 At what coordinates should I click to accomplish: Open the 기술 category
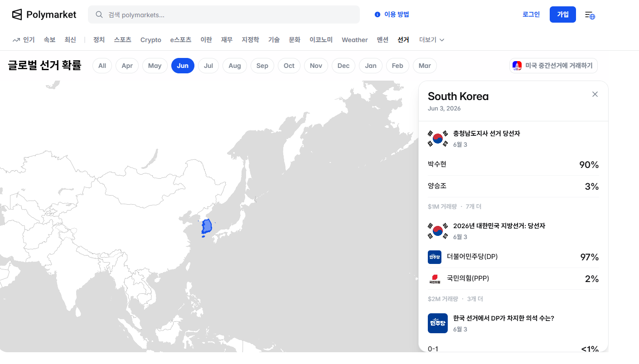[x=274, y=40]
